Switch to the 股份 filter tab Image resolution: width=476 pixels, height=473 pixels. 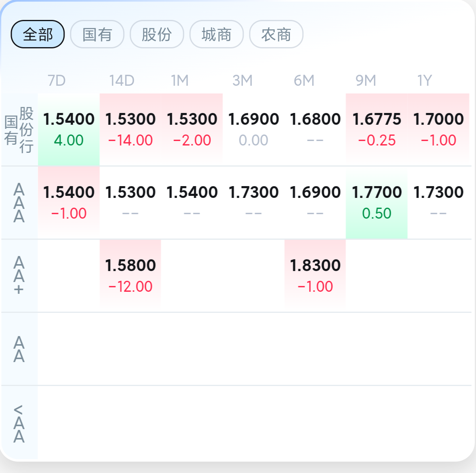[x=157, y=34]
